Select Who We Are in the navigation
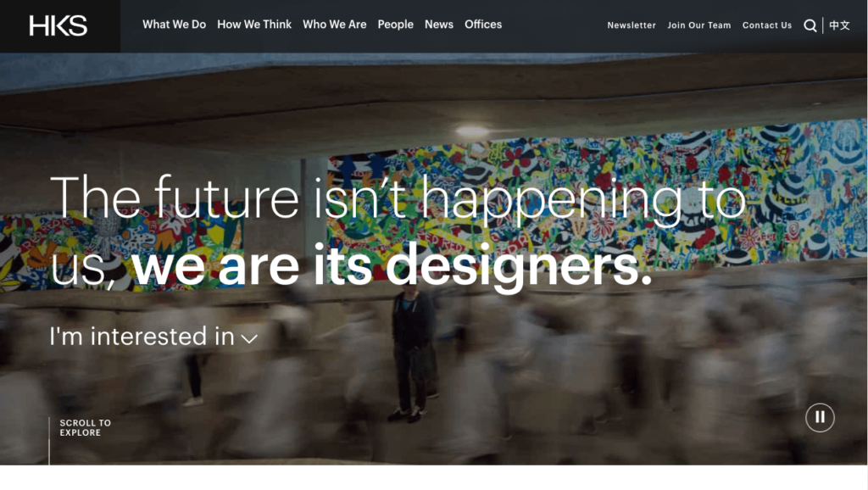 click(x=335, y=25)
